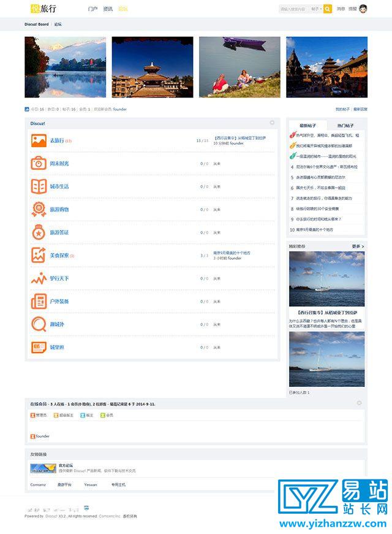This screenshot has width=392, height=534.
Task: Click the camera icon beside 周末时光
Action: (39, 164)
